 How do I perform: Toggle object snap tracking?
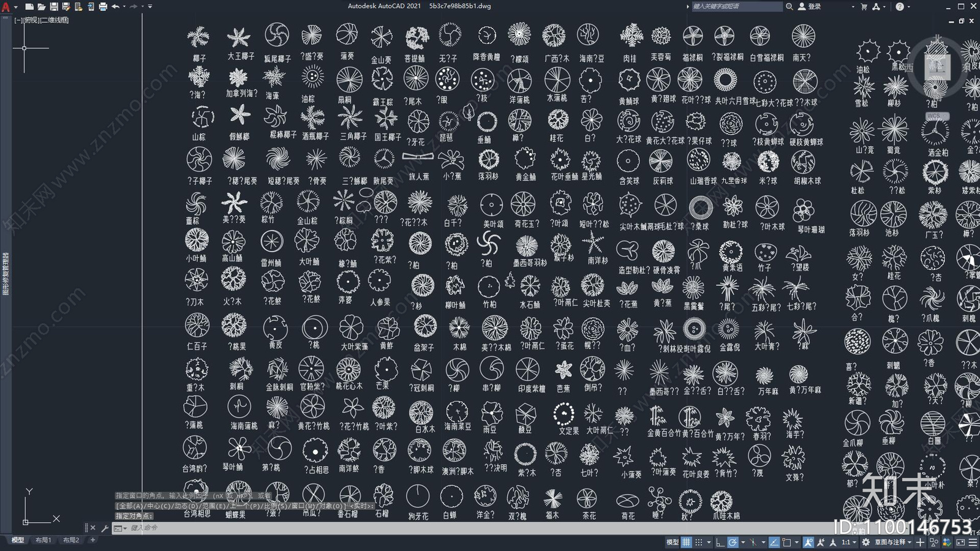pyautogui.click(x=774, y=542)
